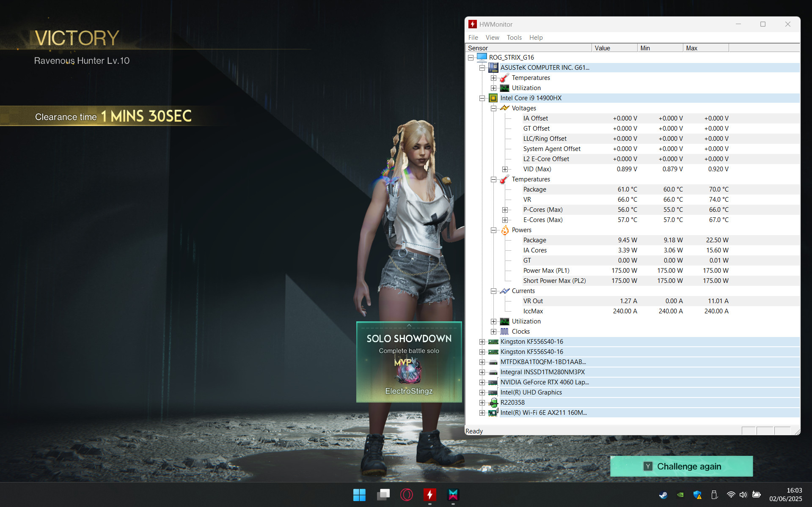Click the Min column header
The width and height of the screenshot is (812, 507).
coord(660,48)
